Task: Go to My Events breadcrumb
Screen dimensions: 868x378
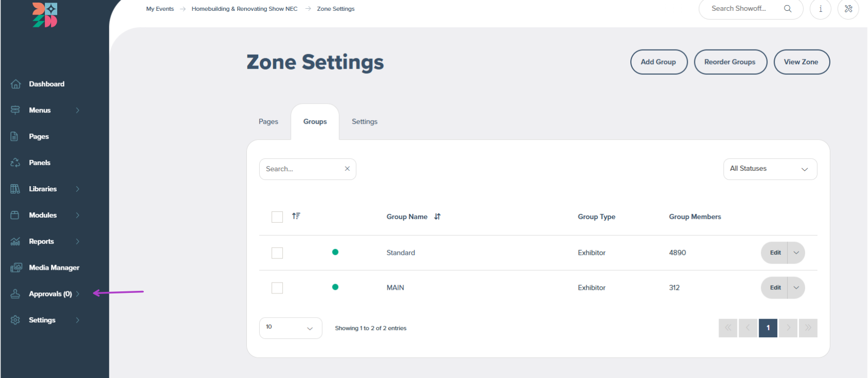Action: click(x=160, y=9)
